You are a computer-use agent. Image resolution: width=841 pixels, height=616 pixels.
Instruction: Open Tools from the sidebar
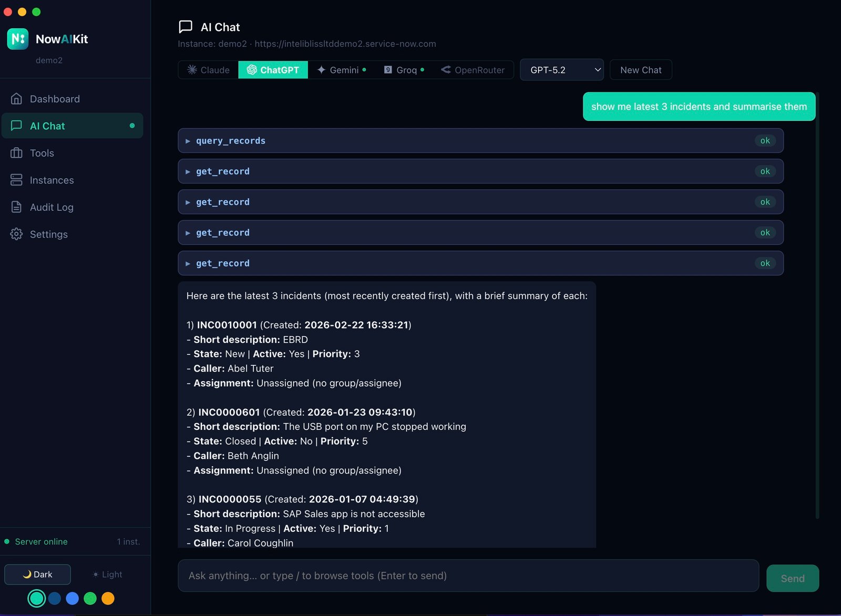click(x=73, y=153)
